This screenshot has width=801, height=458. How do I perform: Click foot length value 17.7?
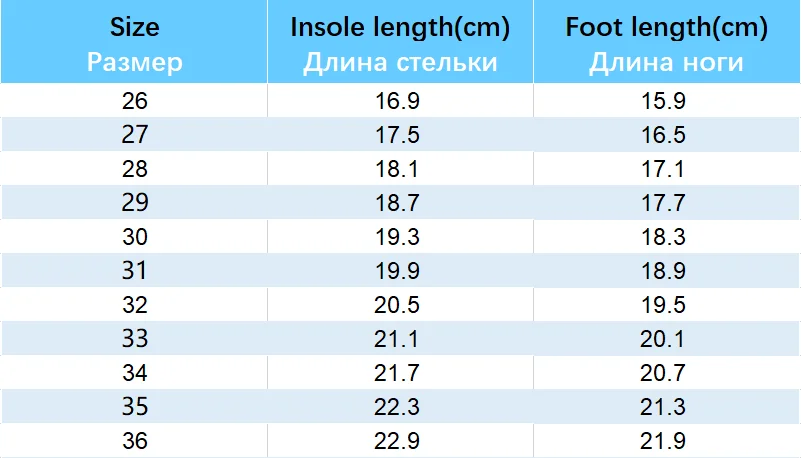tap(663, 203)
